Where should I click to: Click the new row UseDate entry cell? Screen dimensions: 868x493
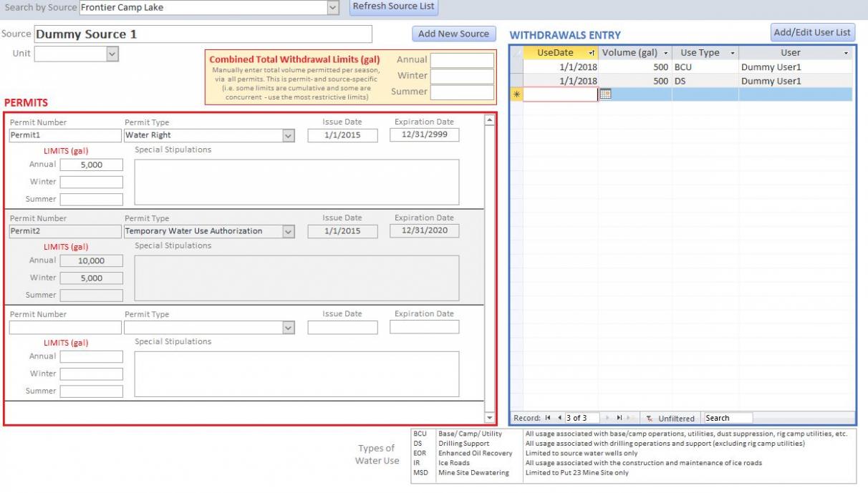coord(561,94)
